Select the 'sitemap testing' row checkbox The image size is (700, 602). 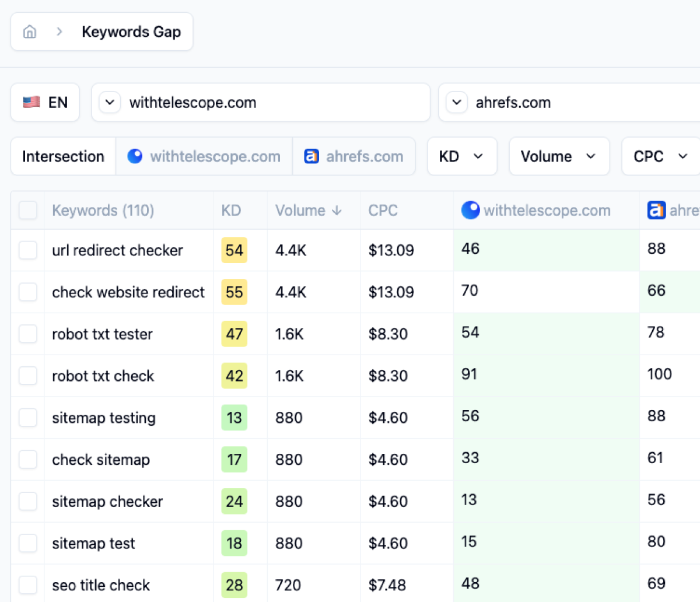coord(28,418)
